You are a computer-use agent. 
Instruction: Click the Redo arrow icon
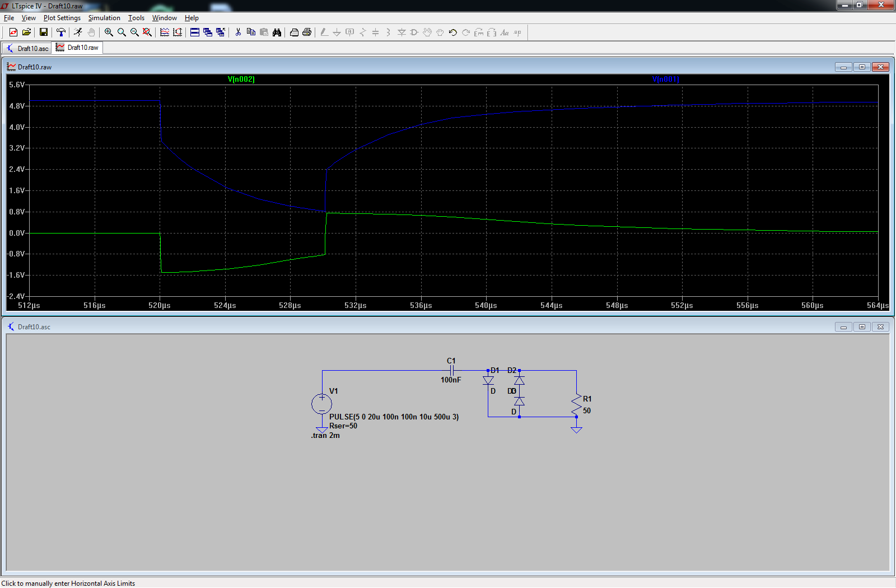pos(466,32)
